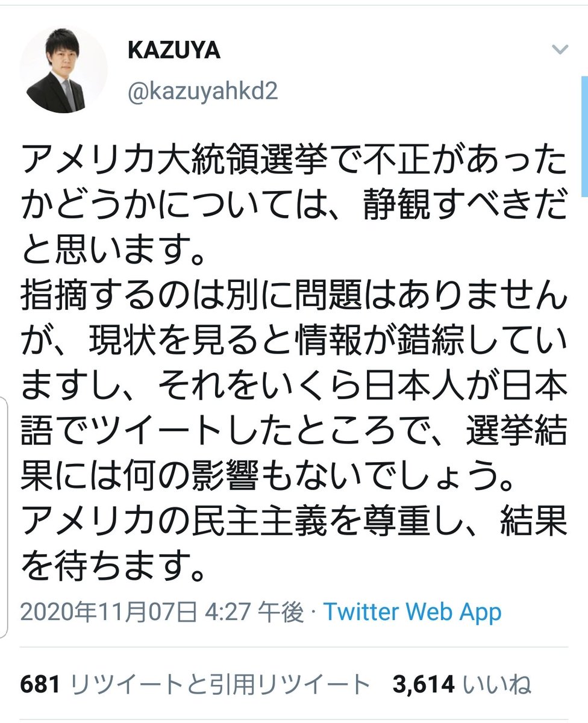Open the @kazuyahkd2 handle link
The height and width of the screenshot is (723, 588).
[202, 92]
